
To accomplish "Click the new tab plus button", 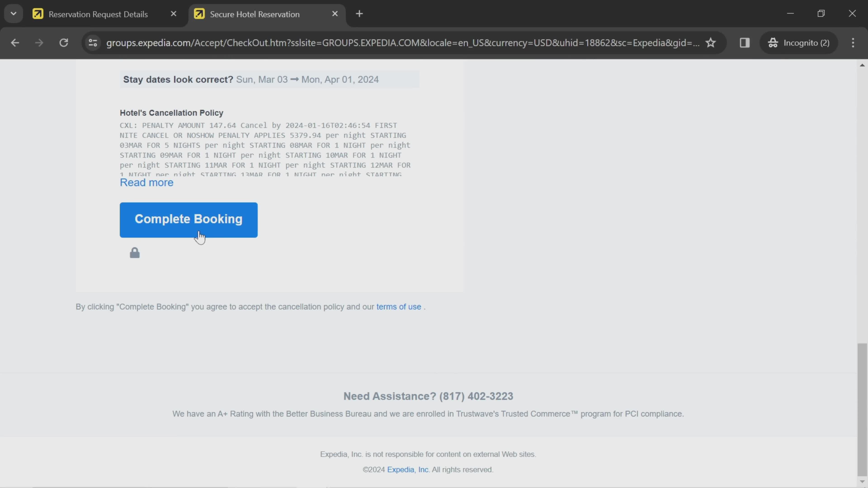I will pyautogui.click(x=359, y=14).
